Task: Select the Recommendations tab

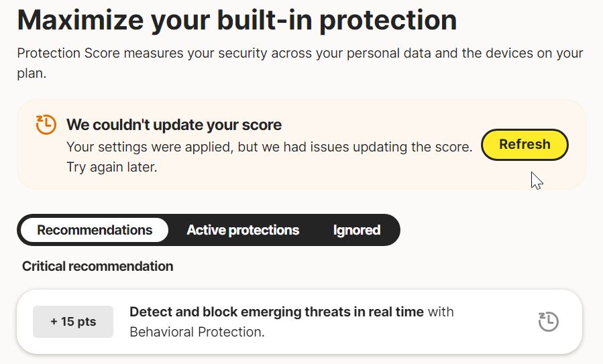Action: click(x=95, y=230)
